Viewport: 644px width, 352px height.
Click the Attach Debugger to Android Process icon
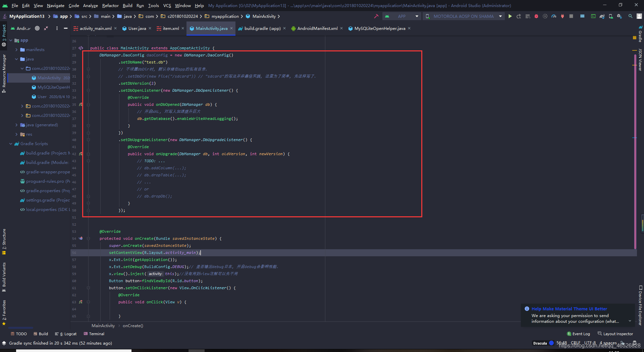562,16
